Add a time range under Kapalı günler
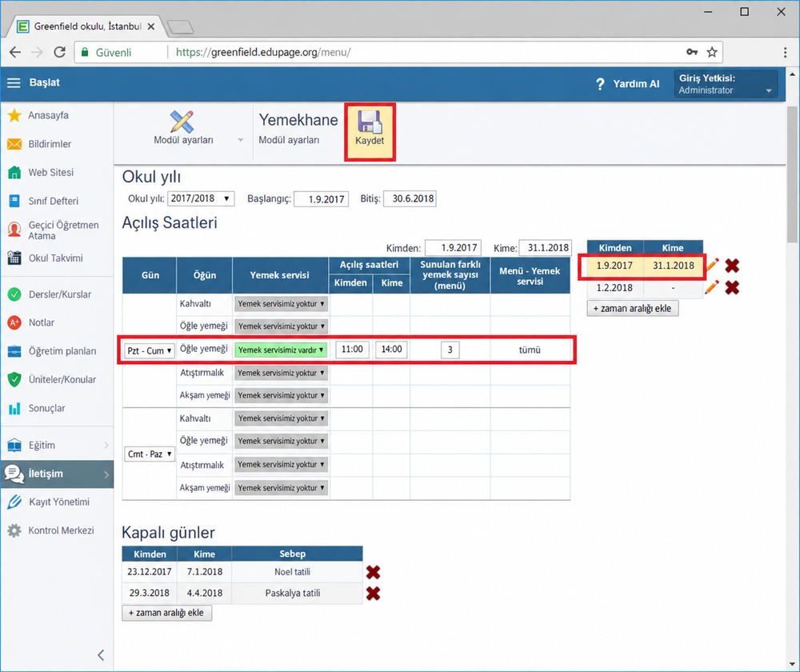Viewport: 800px width, 672px height. tap(167, 613)
